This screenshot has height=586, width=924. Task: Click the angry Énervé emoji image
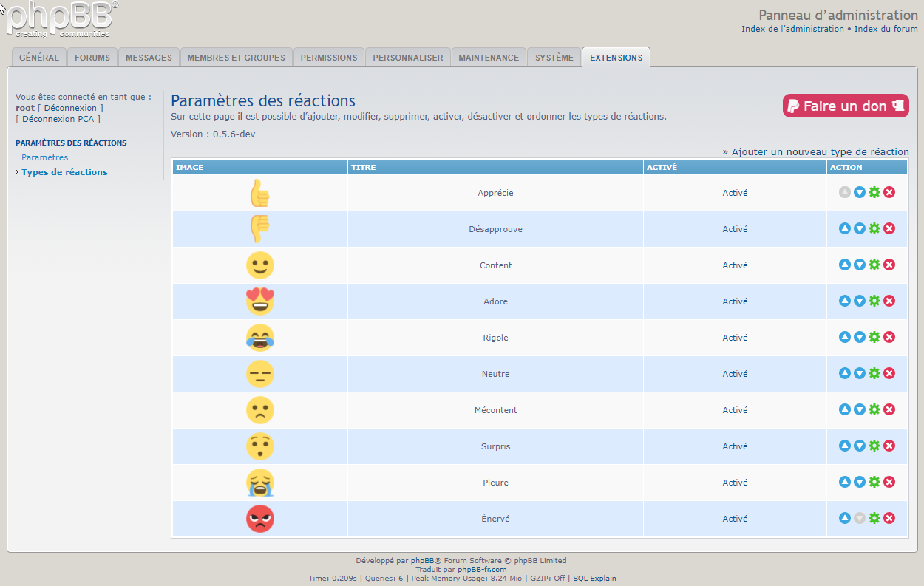click(x=259, y=519)
